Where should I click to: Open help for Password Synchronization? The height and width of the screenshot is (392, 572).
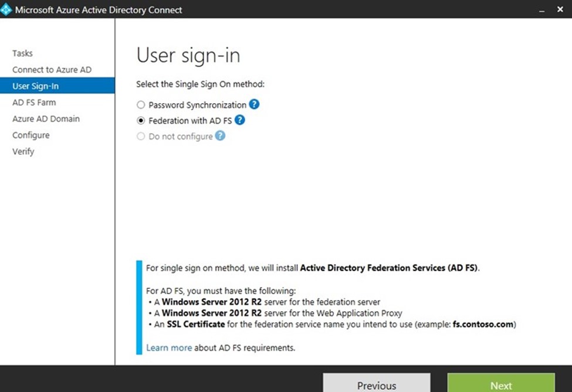(254, 104)
